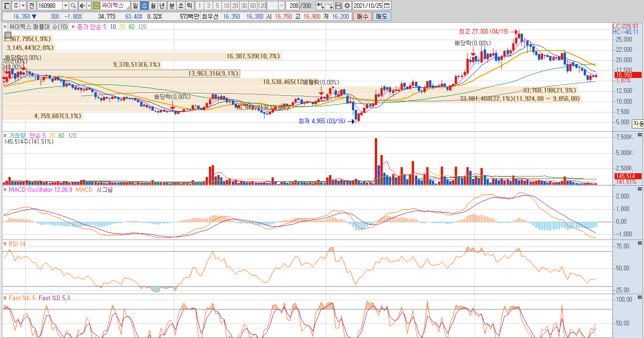Click the square marker before Fast %K
This screenshot has height=338, width=644.
coord(6,298)
